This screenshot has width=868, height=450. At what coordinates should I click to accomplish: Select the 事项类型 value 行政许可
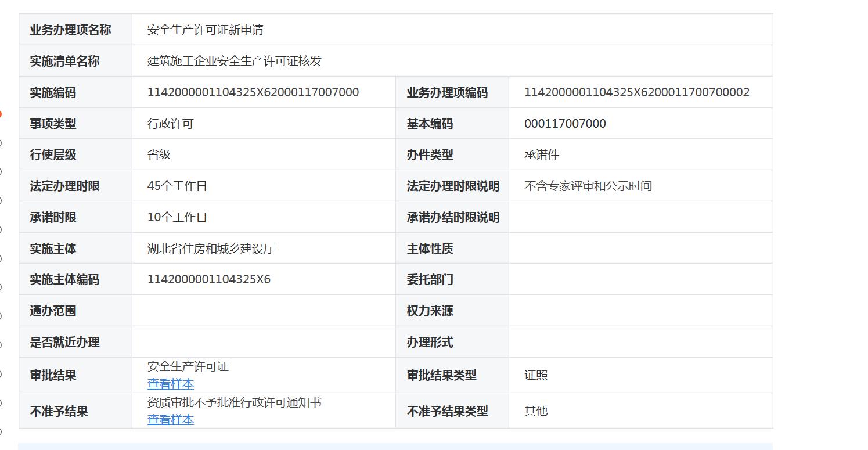click(x=171, y=124)
